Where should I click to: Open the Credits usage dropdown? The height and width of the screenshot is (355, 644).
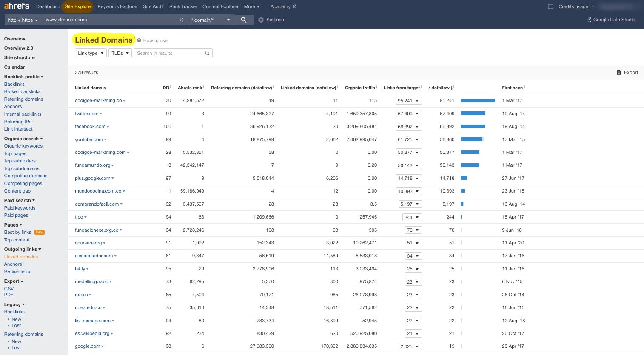click(576, 7)
